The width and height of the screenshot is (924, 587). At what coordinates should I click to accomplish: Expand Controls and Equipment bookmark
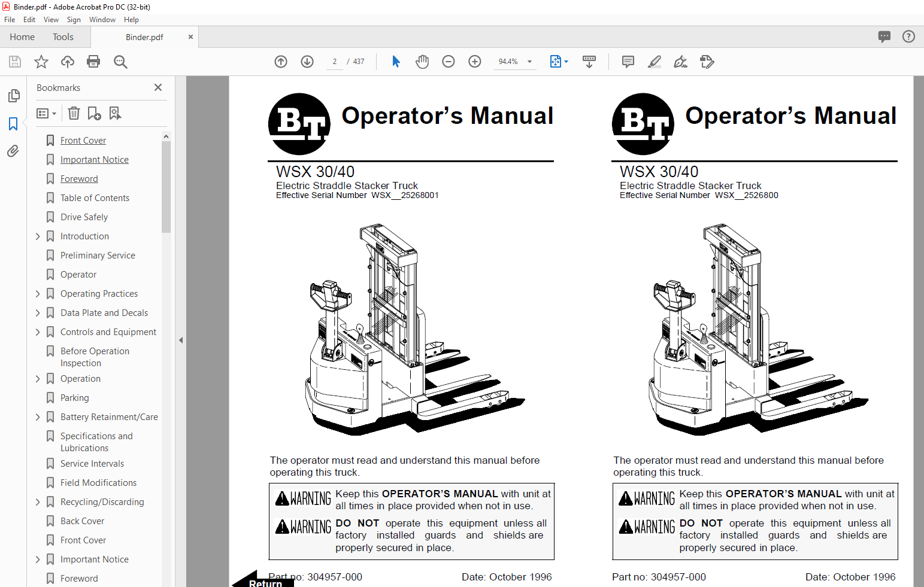(38, 332)
